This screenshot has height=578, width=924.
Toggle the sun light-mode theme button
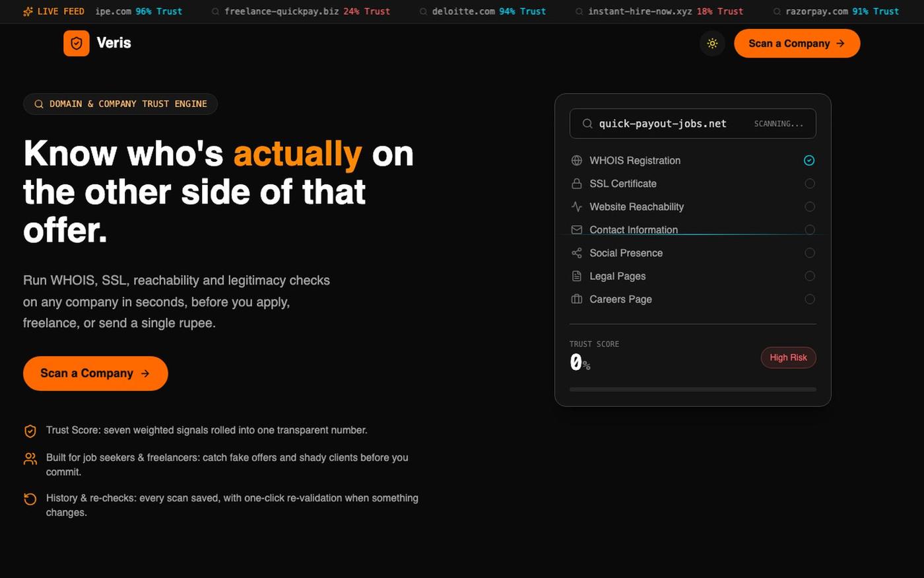pos(712,44)
